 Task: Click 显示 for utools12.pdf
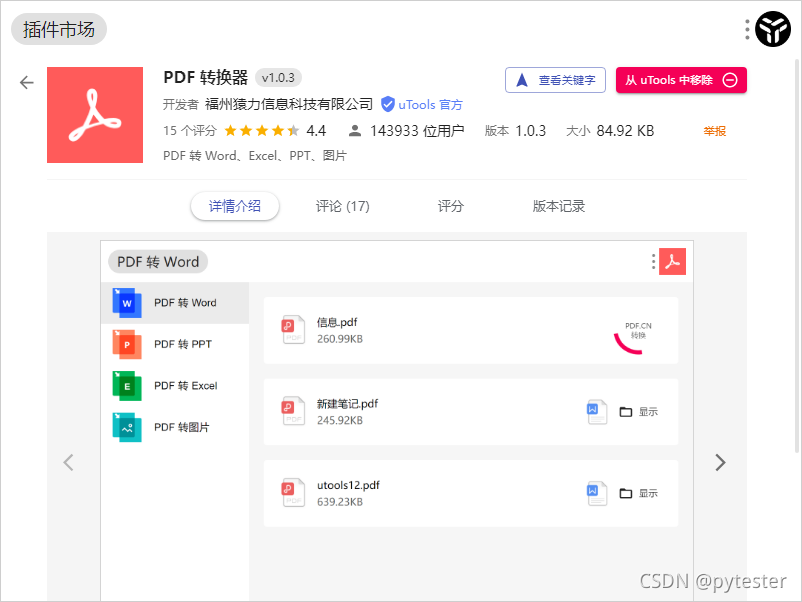[x=638, y=493]
